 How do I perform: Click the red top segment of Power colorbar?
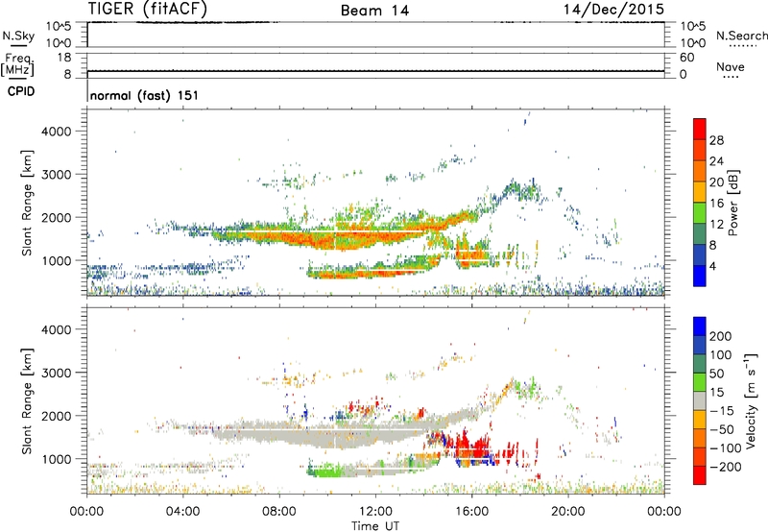click(x=700, y=129)
